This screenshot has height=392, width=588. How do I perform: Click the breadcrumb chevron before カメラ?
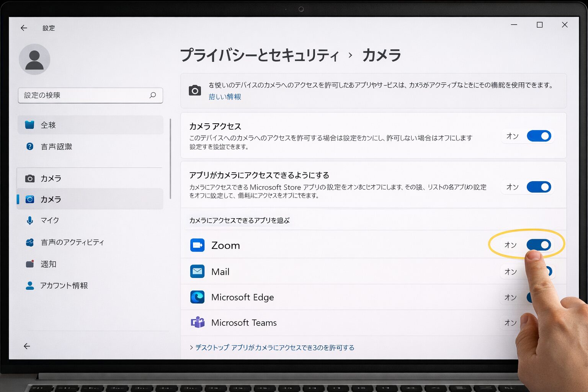click(x=350, y=55)
